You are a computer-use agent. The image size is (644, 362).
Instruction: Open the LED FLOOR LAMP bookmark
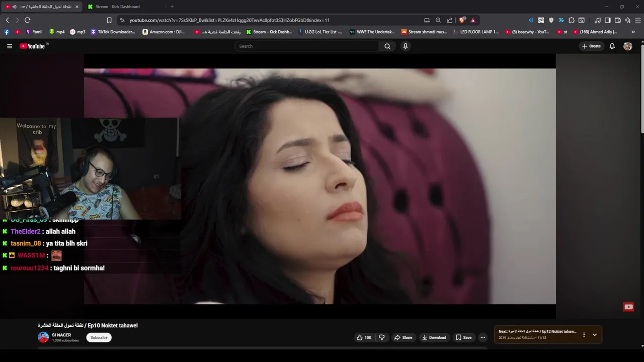pos(476,32)
